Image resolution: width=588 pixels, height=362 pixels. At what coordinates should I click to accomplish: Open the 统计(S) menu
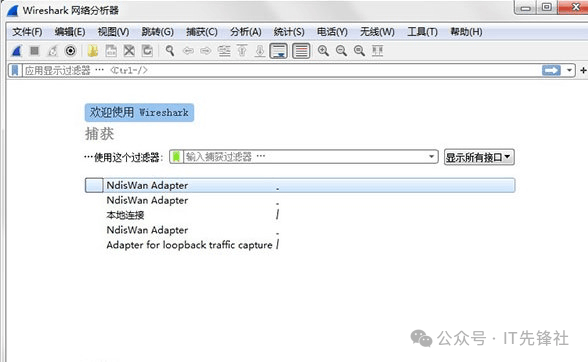289,32
